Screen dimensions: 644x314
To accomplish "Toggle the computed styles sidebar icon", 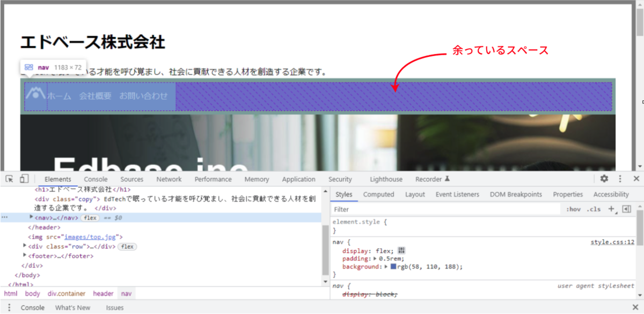I will point(626,209).
